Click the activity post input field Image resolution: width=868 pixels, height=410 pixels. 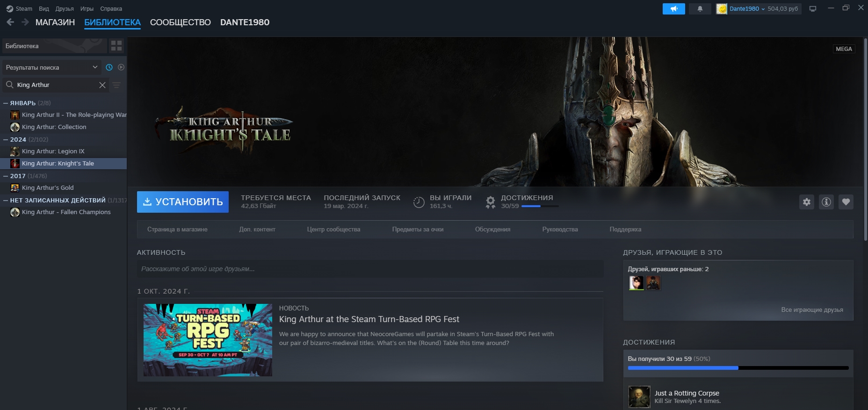tap(370, 269)
